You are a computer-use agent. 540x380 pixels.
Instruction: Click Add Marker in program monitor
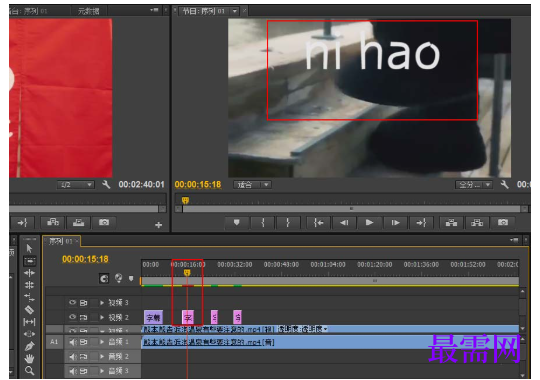[236, 223]
